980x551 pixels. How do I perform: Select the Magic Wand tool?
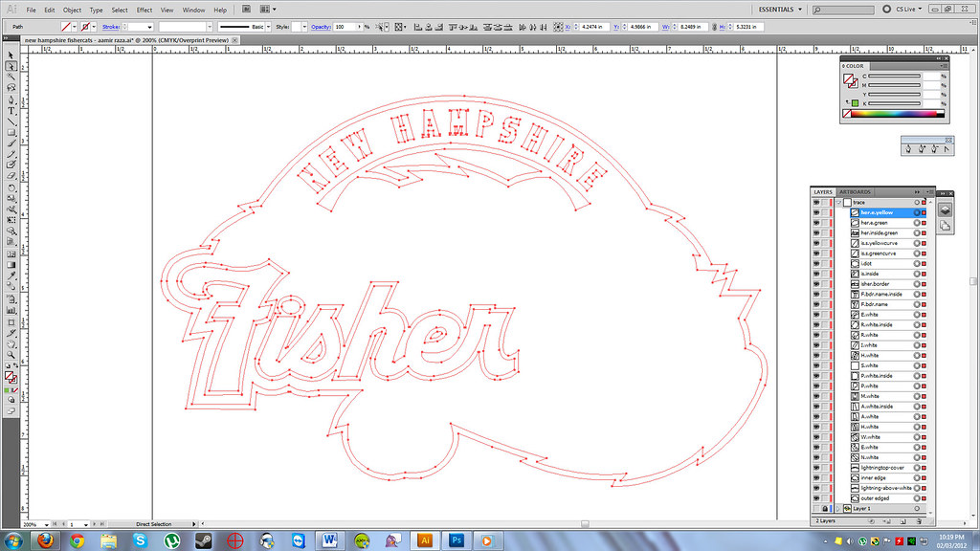[x=11, y=77]
